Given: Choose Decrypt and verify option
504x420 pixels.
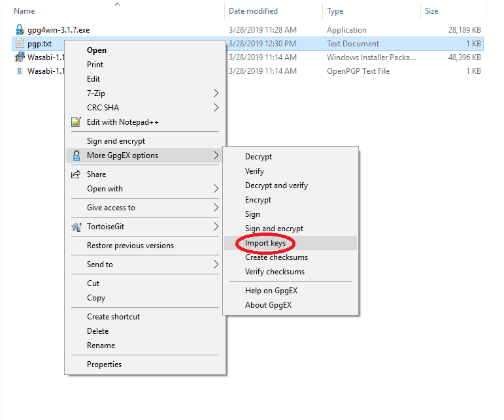Looking at the screenshot, I should point(276,186).
